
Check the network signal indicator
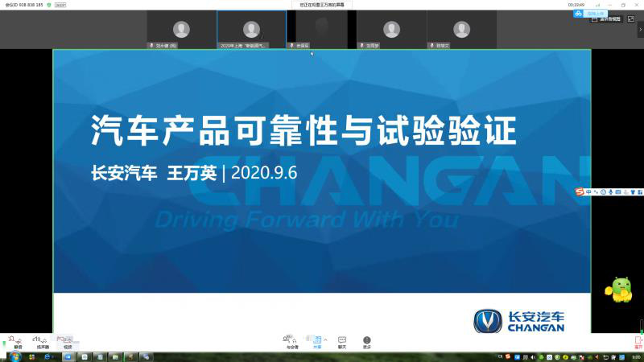pyautogui.click(x=597, y=5)
